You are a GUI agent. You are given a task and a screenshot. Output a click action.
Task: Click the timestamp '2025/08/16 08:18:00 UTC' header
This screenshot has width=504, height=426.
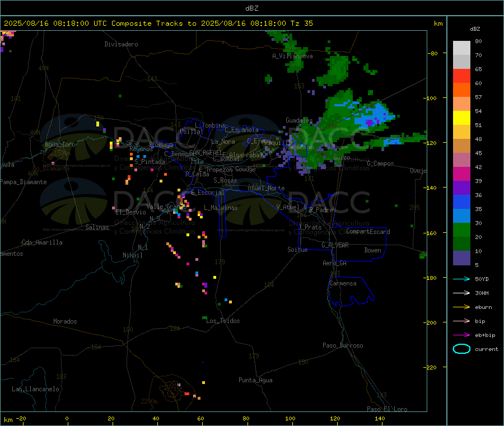[55, 24]
